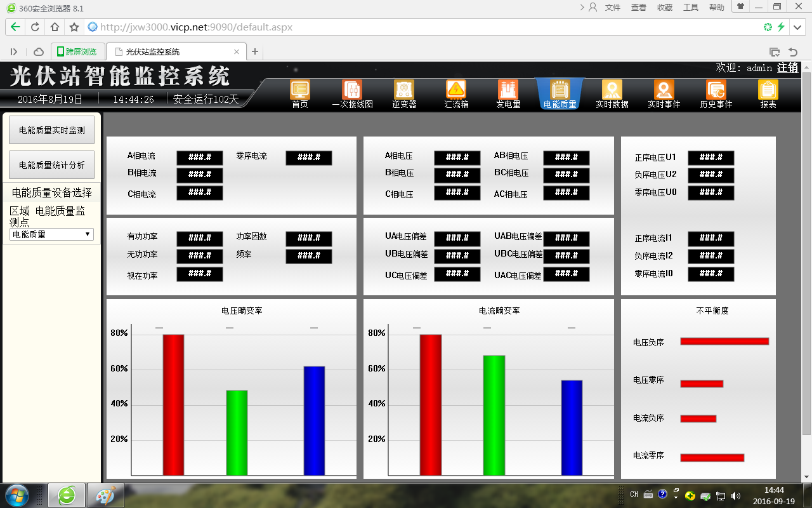Click the 跨屏浏览 cross-screen browsing button
The width and height of the screenshot is (812, 508).
(77, 52)
